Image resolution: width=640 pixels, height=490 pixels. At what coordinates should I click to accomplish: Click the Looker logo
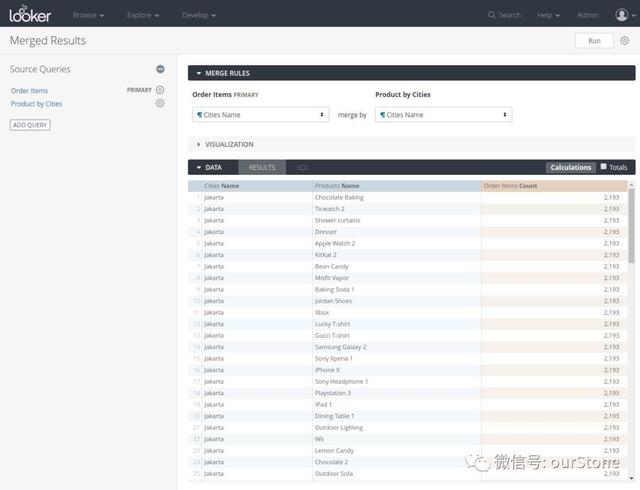tap(30, 14)
